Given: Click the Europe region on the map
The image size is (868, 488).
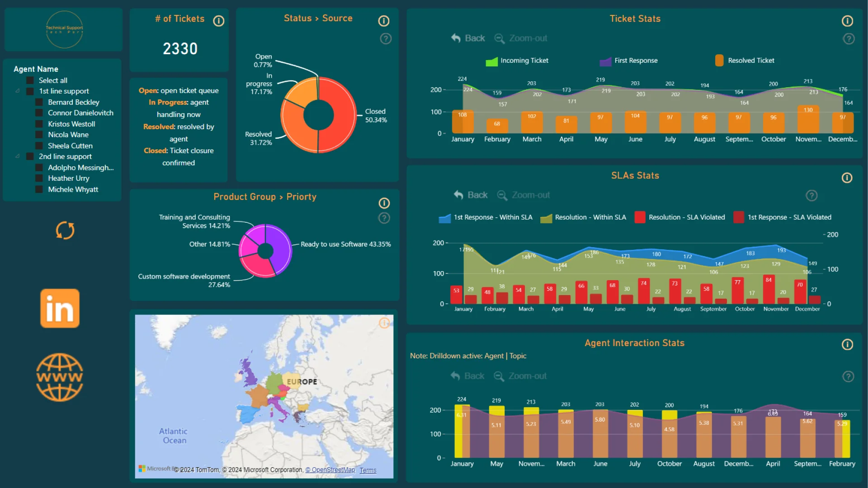Looking at the screenshot, I should pyautogui.click(x=302, y=382).
